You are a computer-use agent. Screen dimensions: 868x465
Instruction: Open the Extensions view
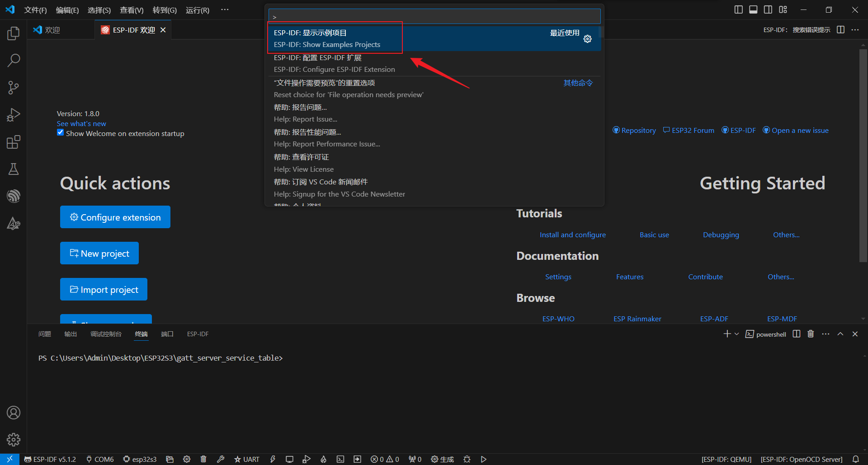(x=14, y=142)
